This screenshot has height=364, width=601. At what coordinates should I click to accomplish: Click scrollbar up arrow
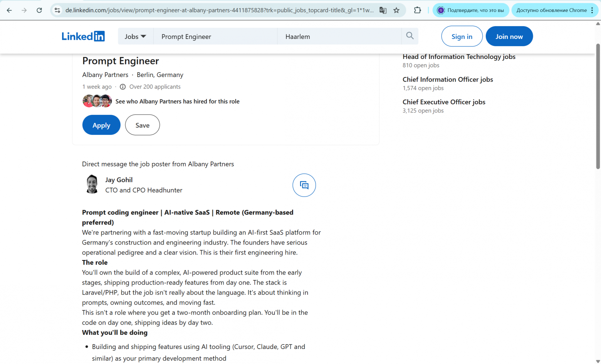click(x=598, y=23)
